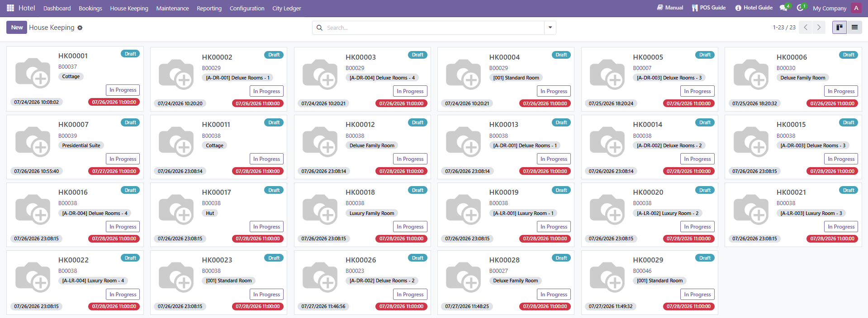Screen dimensions: 868x318
Task: Go to previous page of records
Action: coord(806,28)
